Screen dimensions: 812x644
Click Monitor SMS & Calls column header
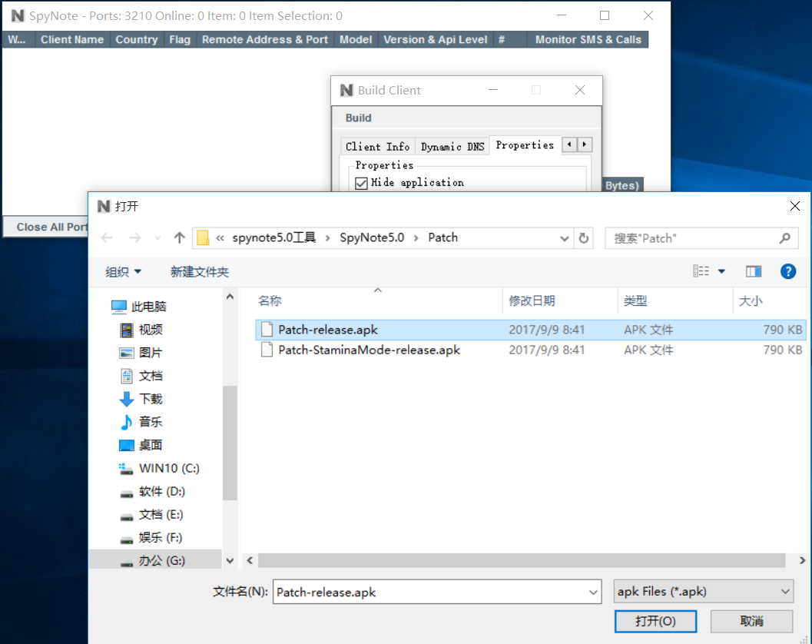[588, 39]
